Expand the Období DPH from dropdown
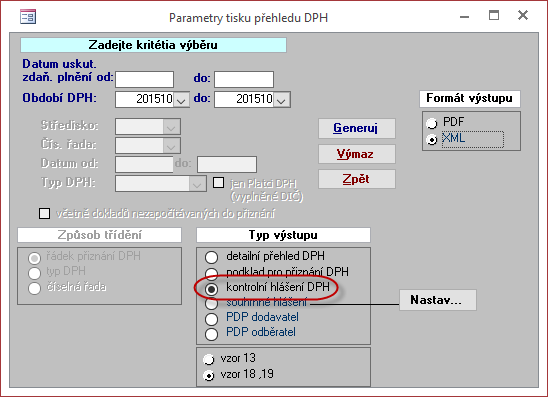The image size is (548, 397). [x=181, y=99]
